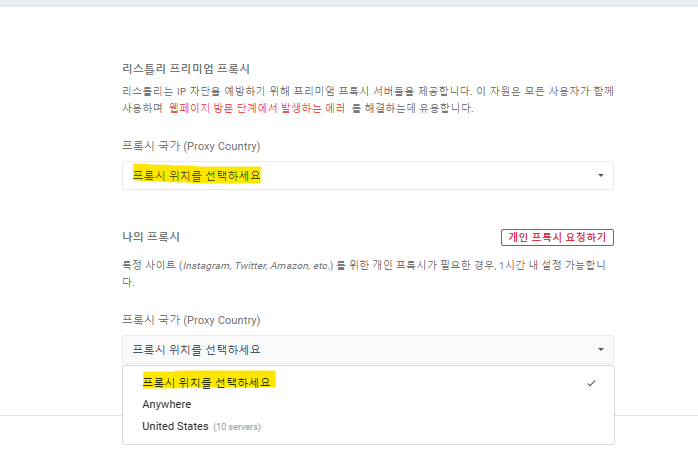Image resolution: width=698 pixels, height=454 pixels.
Task: Click the arrow icon of premium proxy dropdown
Action: click(x=600, y=176)
